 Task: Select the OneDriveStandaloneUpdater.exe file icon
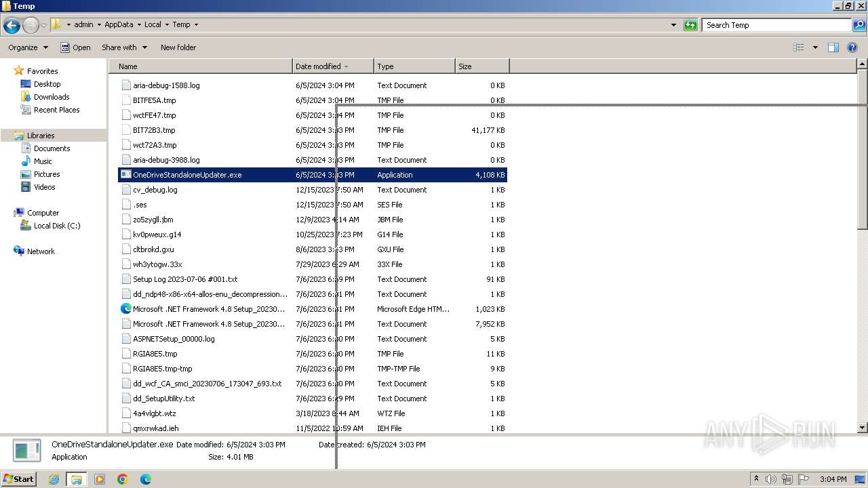coord(126,175)
